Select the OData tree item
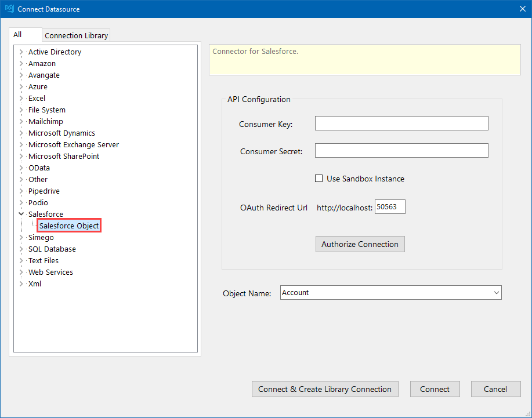This screenshot has height=418, width=532. pos(39,168)
